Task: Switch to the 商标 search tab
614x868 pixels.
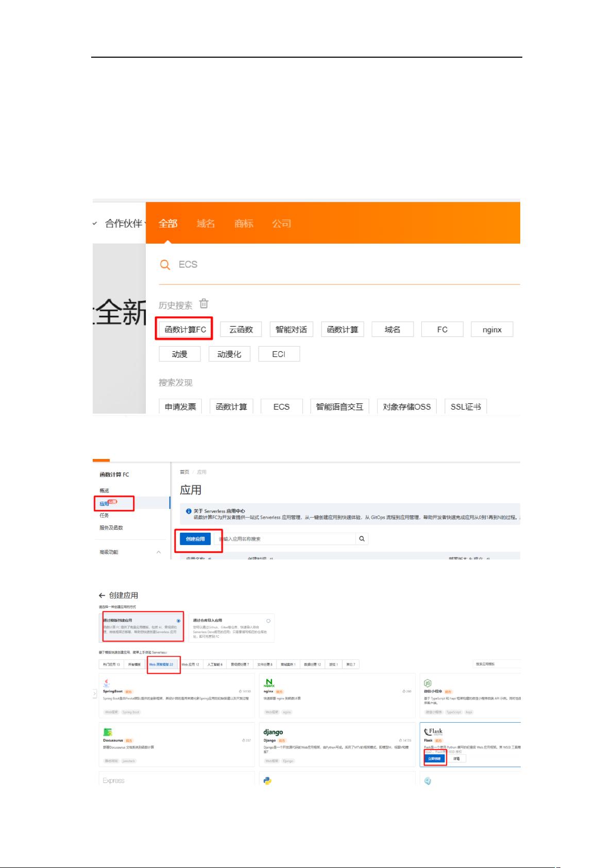Action: click(x=244, y=224)
